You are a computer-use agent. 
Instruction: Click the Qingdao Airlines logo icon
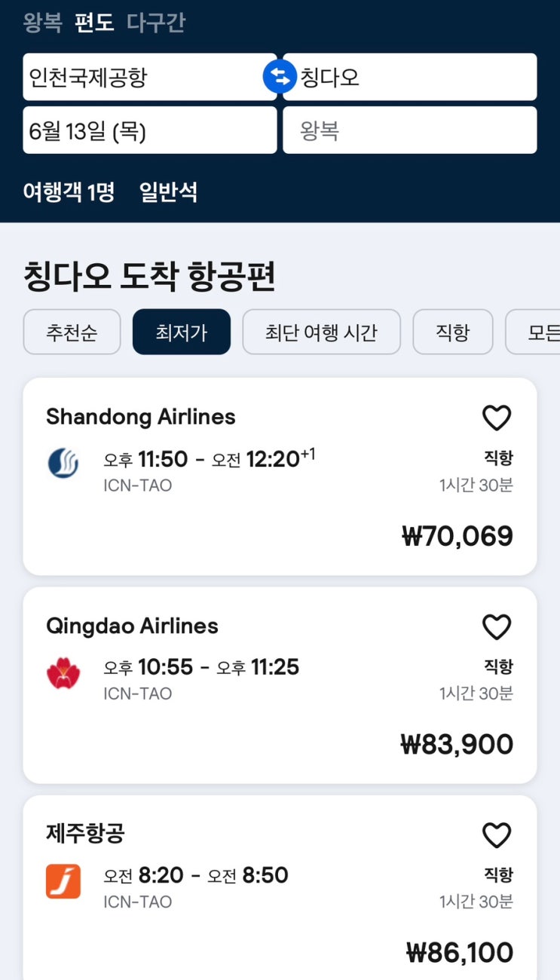[63, 672]
